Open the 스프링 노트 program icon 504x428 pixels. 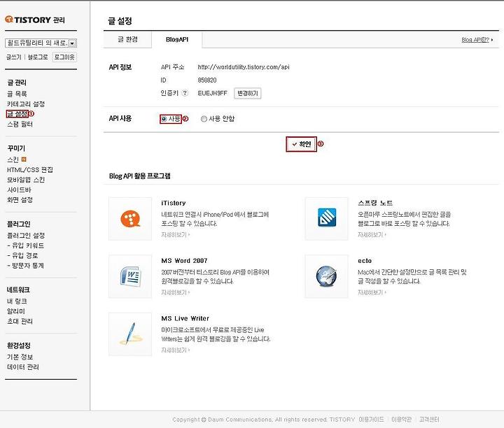click(x=327, y=217)
